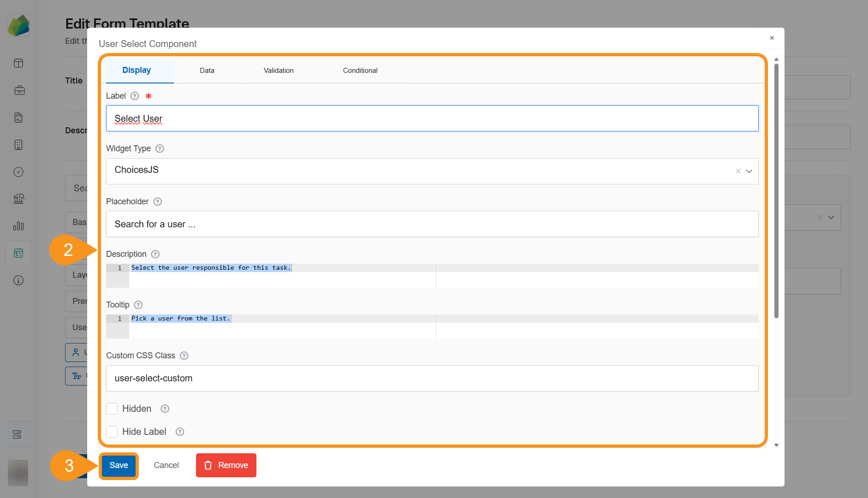The height and width of the screenshot is (498, 868).
Task: Open the building icon in the sidebar
Action: point(18,145)
